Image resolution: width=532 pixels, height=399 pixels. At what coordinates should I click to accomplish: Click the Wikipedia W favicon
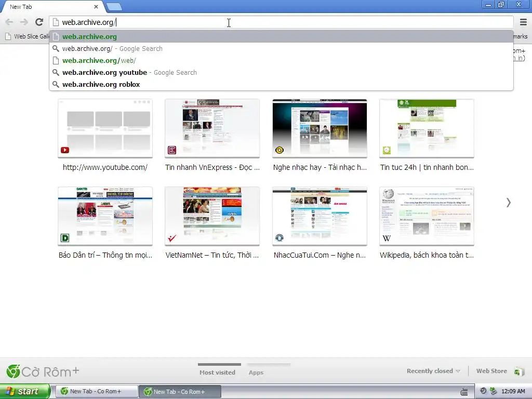387,238
